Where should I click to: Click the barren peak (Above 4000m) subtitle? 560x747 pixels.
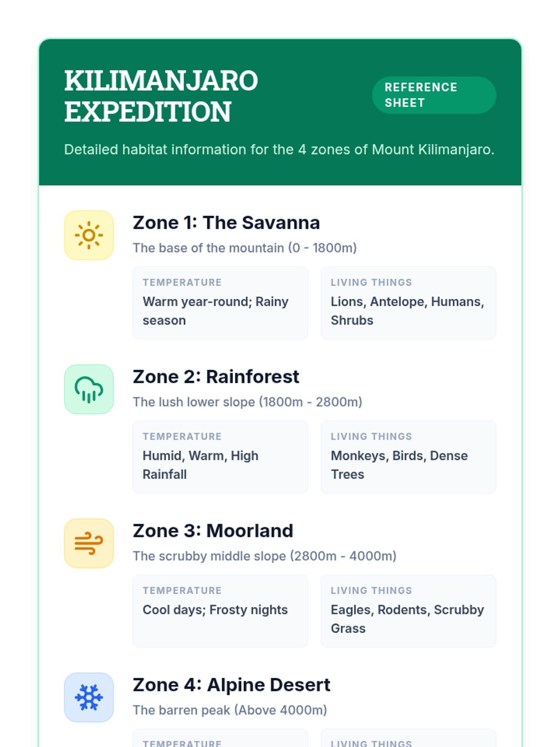point(230,710)
